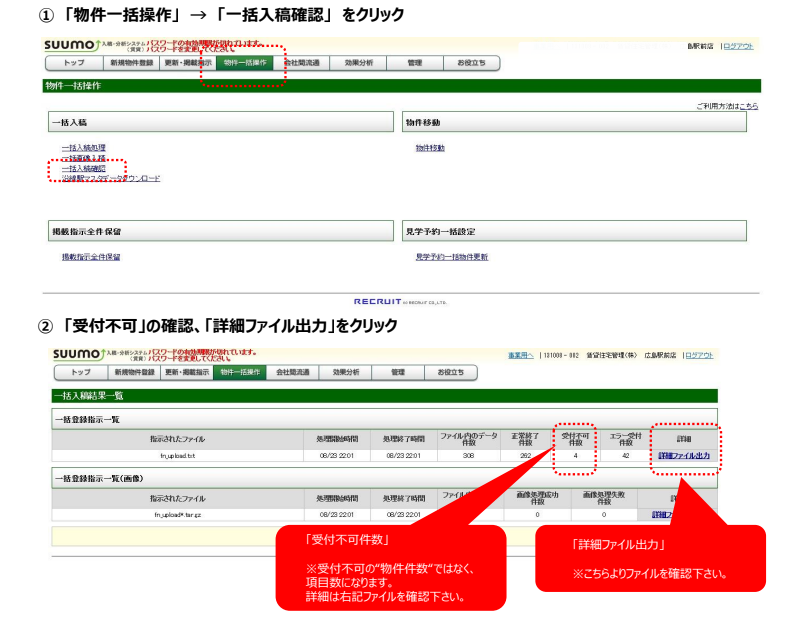790x627 pixels.
Task: Open 新規物件登録 tab on the 一括入稿結果一覧 page
Action: click(x=134, y=372)
